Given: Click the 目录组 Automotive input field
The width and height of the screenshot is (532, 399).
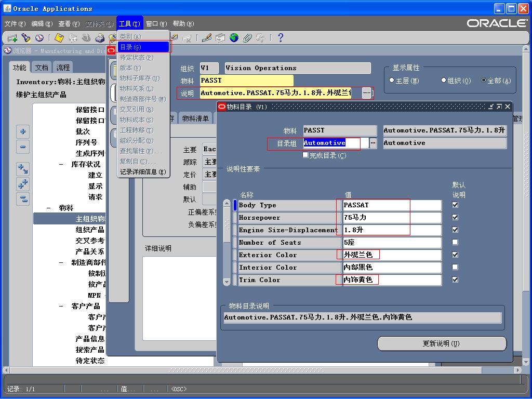Looking at the screenshot, I should (x=336, y=143).
